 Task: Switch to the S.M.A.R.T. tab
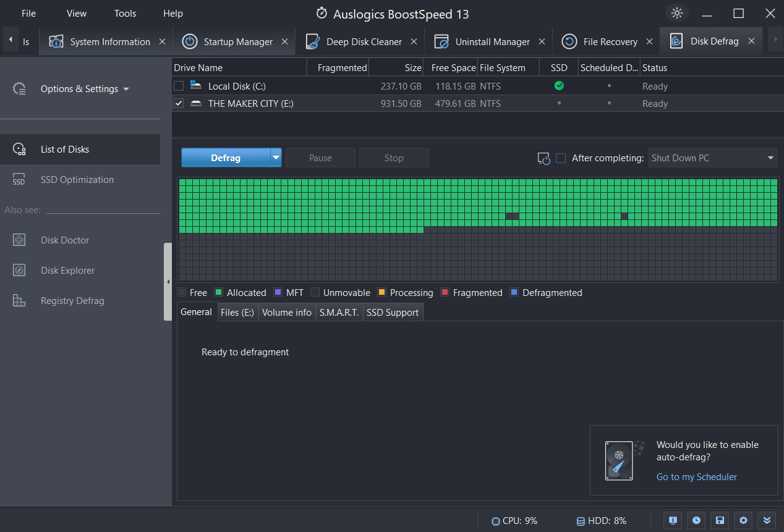point(339,312)
